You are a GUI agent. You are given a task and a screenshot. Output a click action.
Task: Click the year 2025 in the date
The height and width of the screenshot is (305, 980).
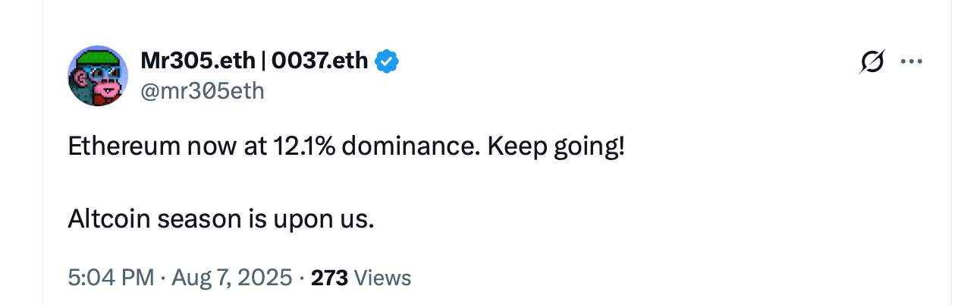tap(267, 278)
